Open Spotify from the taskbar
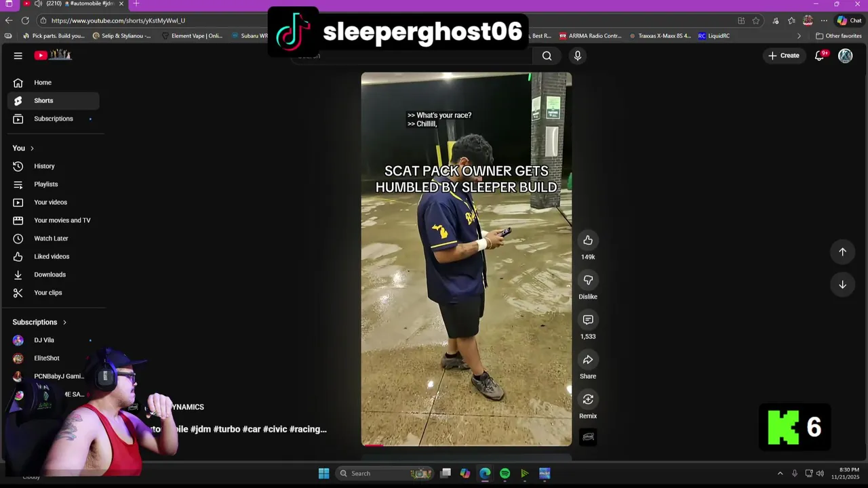 [505, 473]
